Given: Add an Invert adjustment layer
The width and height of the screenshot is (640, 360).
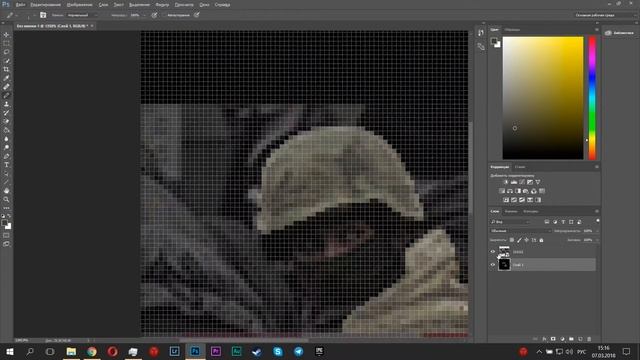Looking at the screenshot, I should tap(506, 200).
